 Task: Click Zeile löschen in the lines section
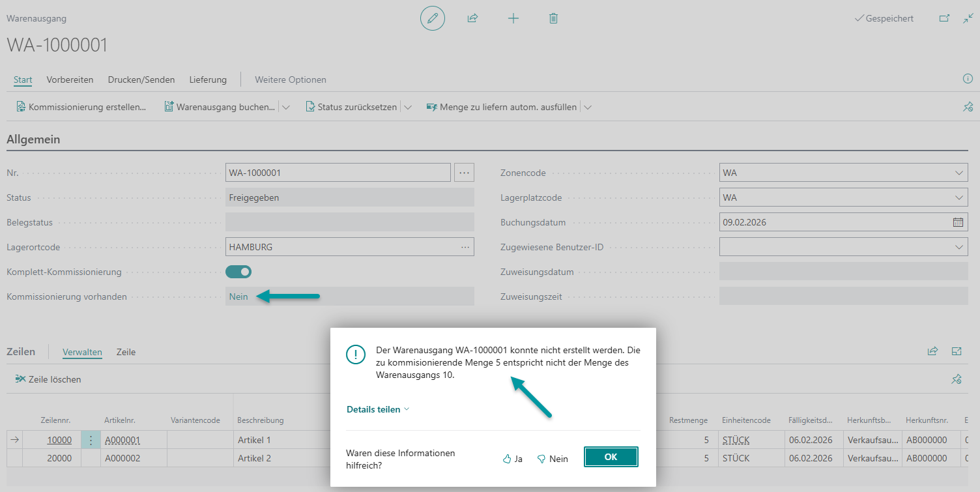[x=48, y=379]
